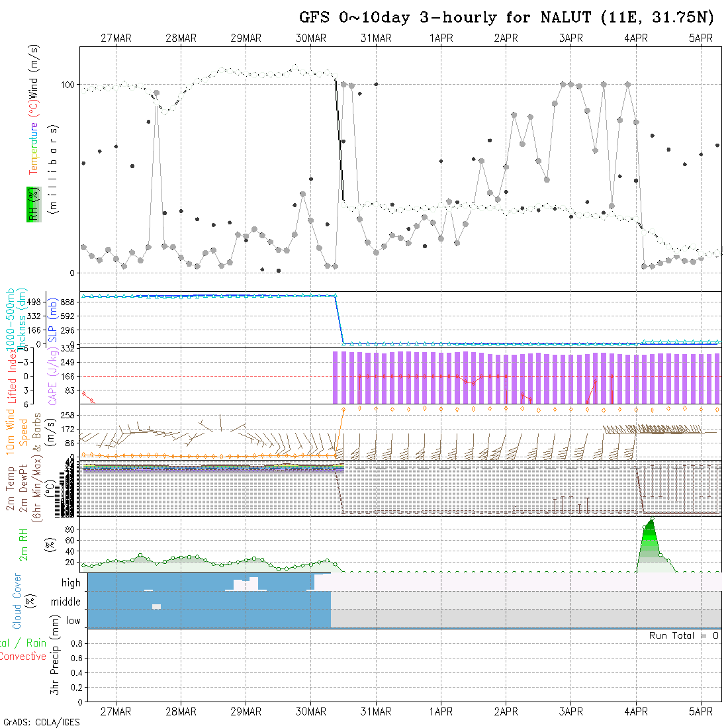Click the Run Total = 0 label
Viewport: 728px width, 728px height.
[684, 635]
